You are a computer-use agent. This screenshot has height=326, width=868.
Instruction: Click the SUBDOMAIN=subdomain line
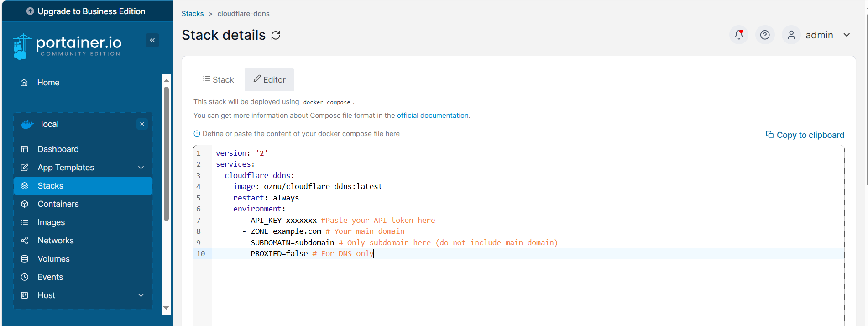(x=400, y=242)
